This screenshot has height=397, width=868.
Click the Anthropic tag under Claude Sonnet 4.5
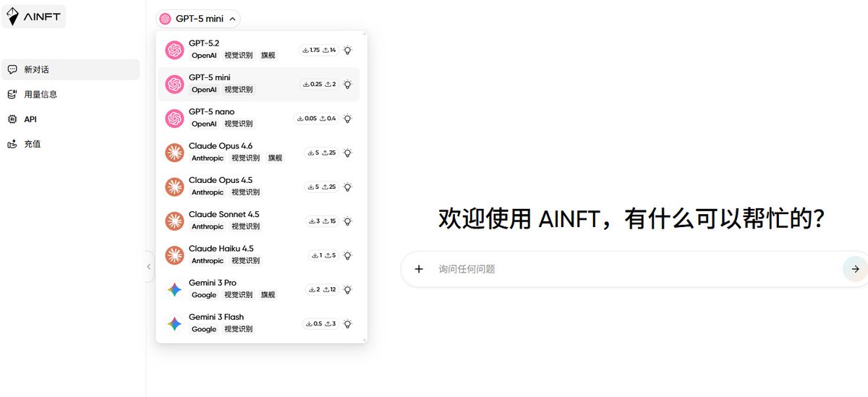pos(208,226)
